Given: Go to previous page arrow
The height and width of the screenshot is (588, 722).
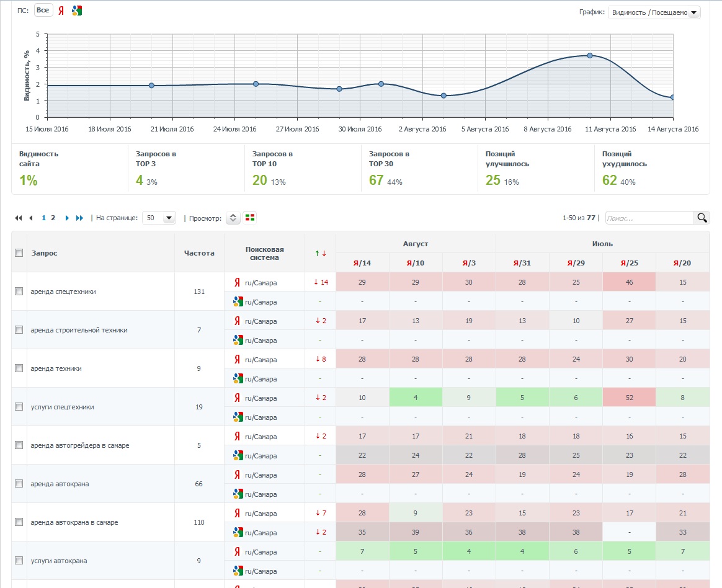Looking at the screenshot, I should [31, 218].
